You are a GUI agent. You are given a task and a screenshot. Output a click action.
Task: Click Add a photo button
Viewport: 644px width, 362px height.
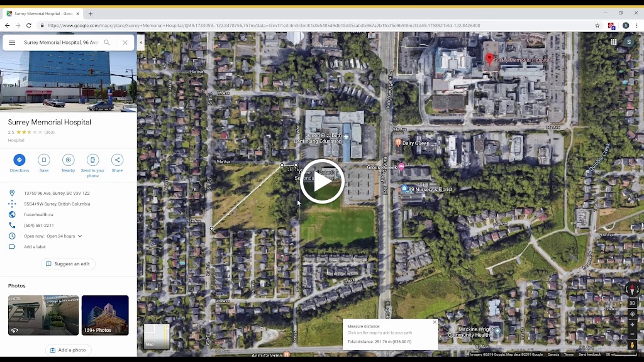(68, 350)
